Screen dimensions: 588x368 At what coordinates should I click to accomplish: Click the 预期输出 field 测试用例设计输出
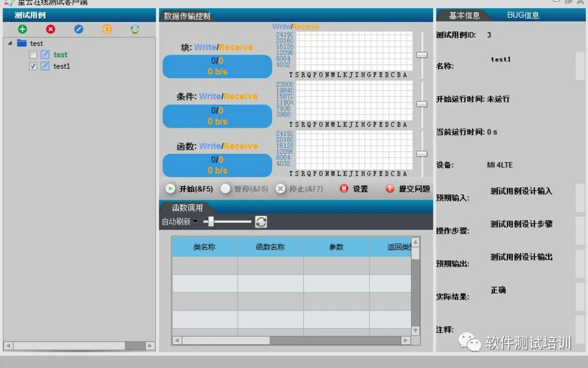click(x=521, y=257)
